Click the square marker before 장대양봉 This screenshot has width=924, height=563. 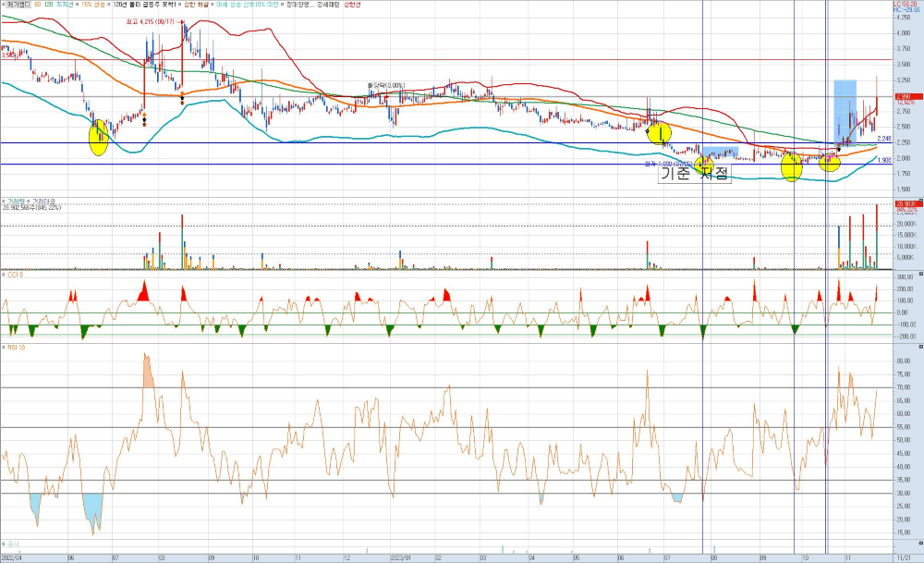pos(283,4)
